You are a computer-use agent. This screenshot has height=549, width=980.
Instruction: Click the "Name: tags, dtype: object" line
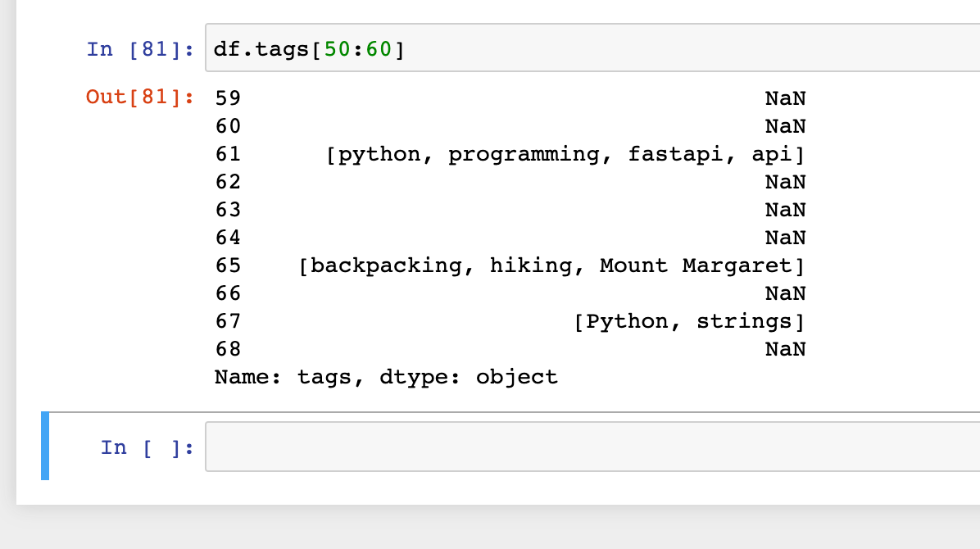pos(386,377)
